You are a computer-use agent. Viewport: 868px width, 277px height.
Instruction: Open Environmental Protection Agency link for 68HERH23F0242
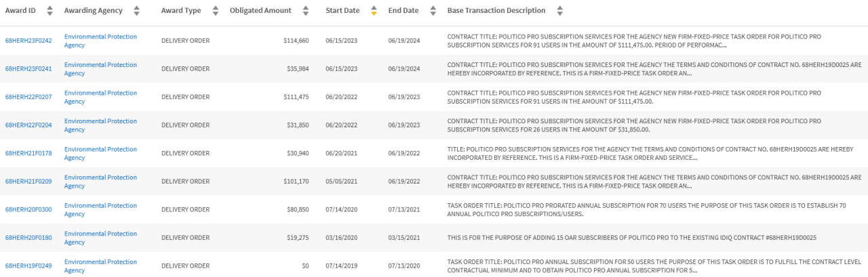pyautogui.click(x=100, y=41)
